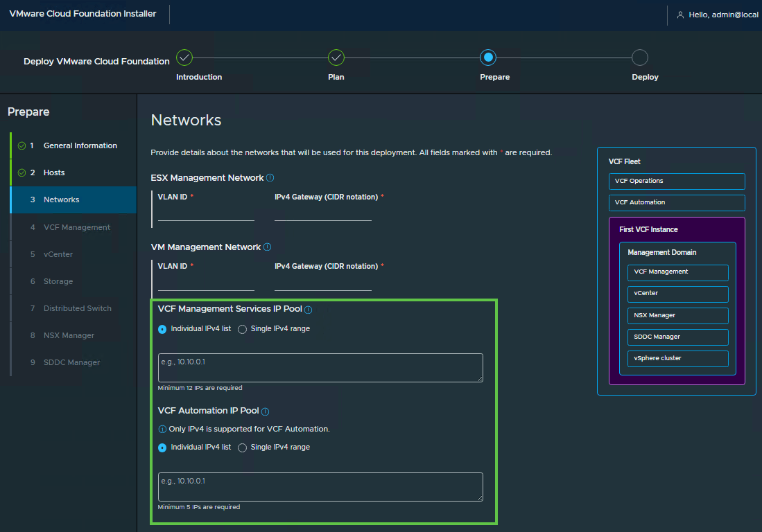Click the info icon before Only IPv4 is supported
762x532 pixels.
click(x=162, y=429)
